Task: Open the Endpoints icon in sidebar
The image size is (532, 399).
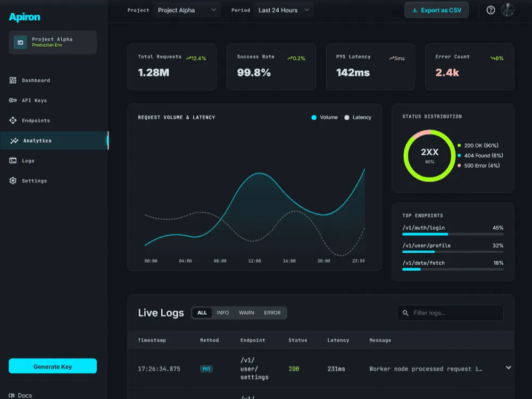Action: click(x=13, y=120)
